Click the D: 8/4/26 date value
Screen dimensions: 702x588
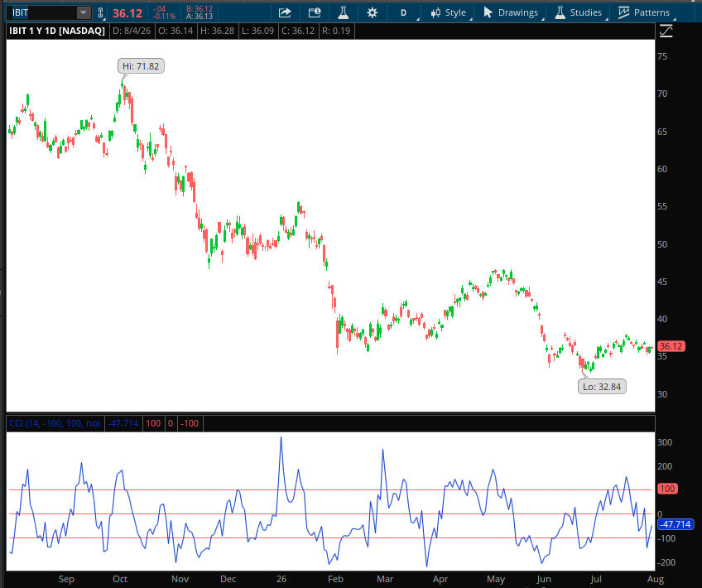tap(132, 31)
